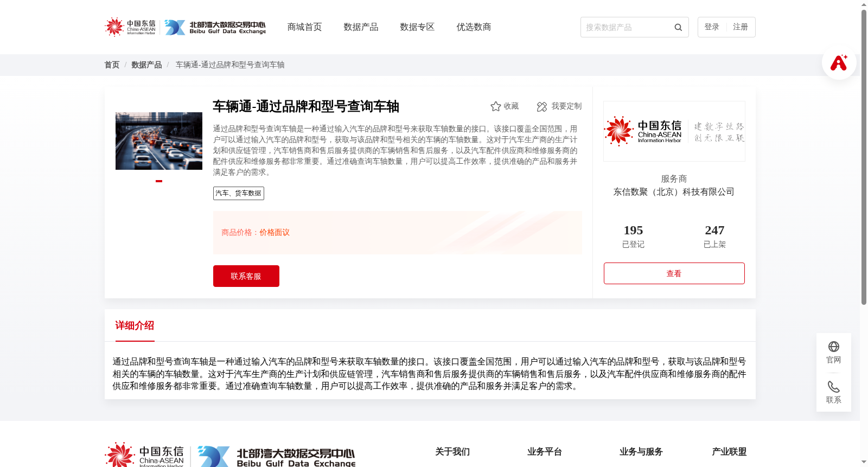Click the 195 已登记 count
Image resolution: width=868 pixels, height=467 pixels.
click(633, 236)
